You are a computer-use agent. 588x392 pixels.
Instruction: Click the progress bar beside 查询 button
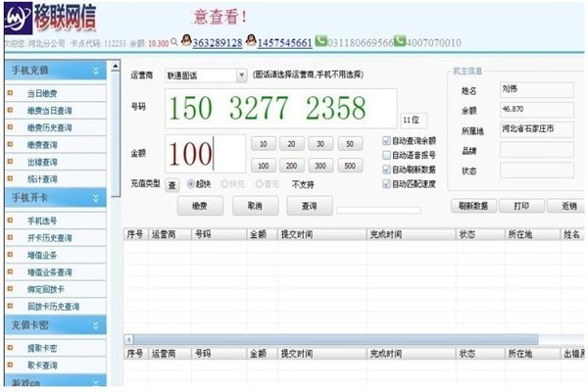378,210
